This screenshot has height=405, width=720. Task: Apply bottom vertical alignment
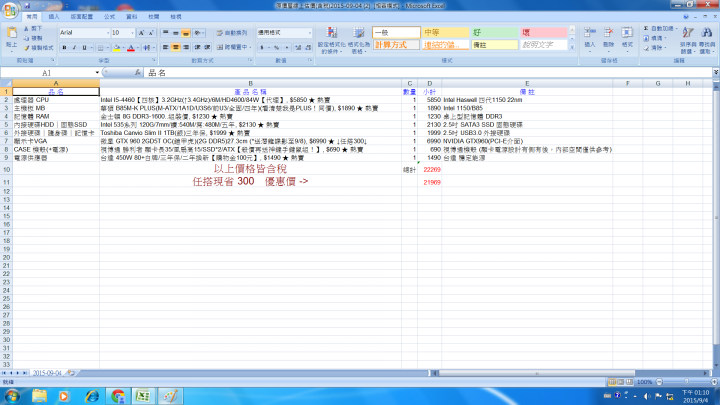click(x=186, y=33)
